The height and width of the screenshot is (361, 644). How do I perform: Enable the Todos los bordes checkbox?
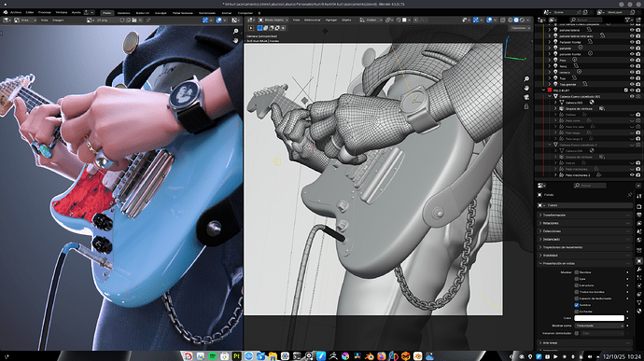577,292
